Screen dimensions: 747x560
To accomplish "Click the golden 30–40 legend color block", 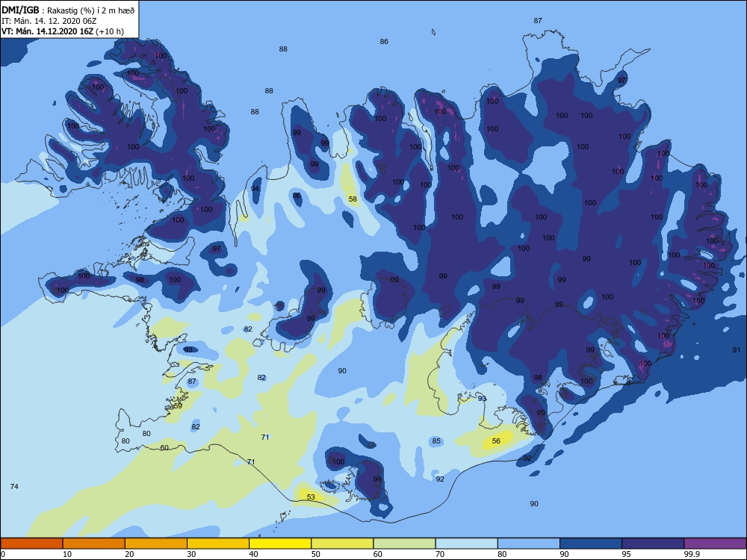I will (x=218, y=544).
